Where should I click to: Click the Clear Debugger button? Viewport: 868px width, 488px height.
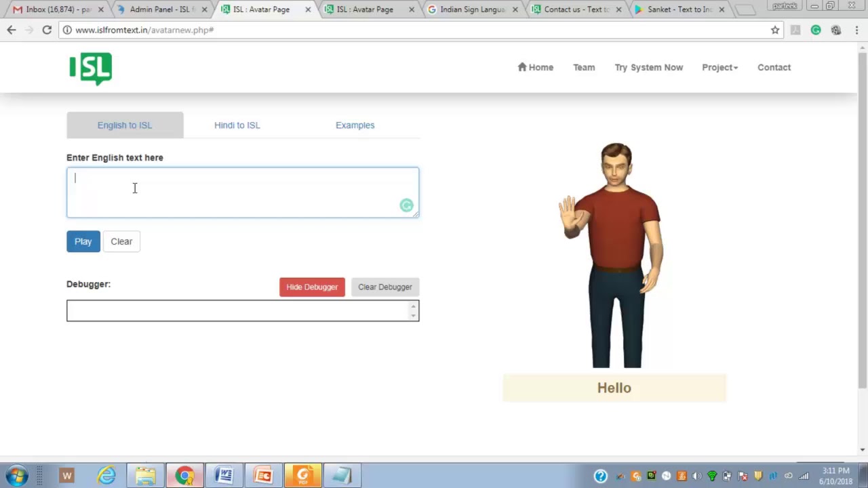(x=385, y=287)
